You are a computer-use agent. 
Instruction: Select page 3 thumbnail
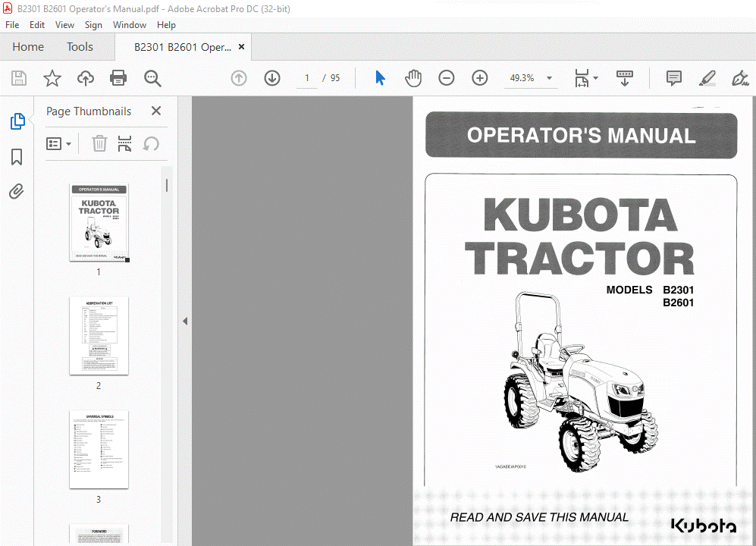(x=99, y=450)
